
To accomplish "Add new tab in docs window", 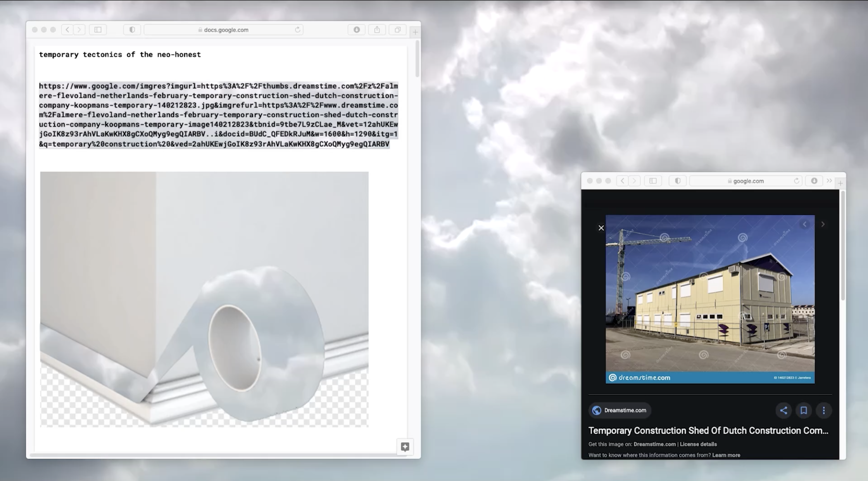I will pyautogui.click(x=415, y=32).
